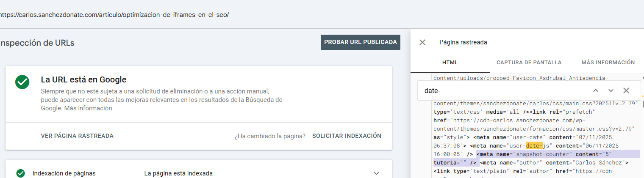
Task: Click green check icon beside Indexación de páginas
Action: pyautogui.click(x=20, y=173)
